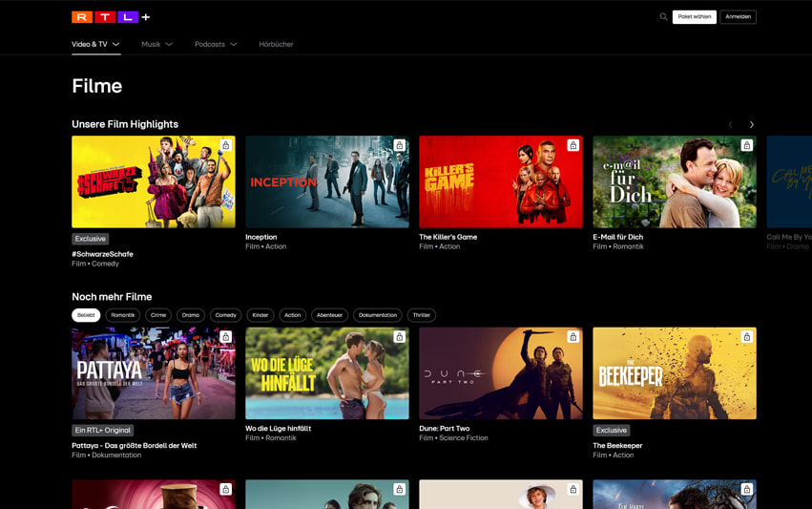The image size is (812, 509).
Task: Click the Ein RTL+ Original badge
Action: [102, 430]
